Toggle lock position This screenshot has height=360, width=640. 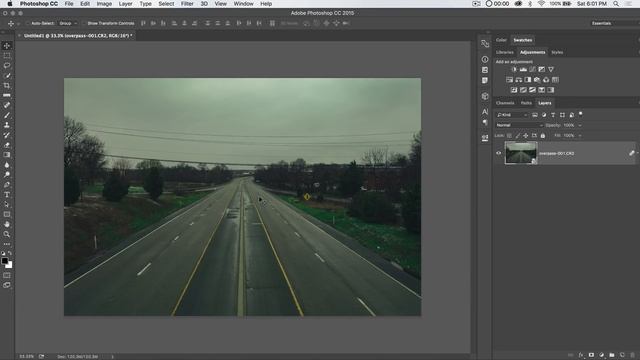526,136
